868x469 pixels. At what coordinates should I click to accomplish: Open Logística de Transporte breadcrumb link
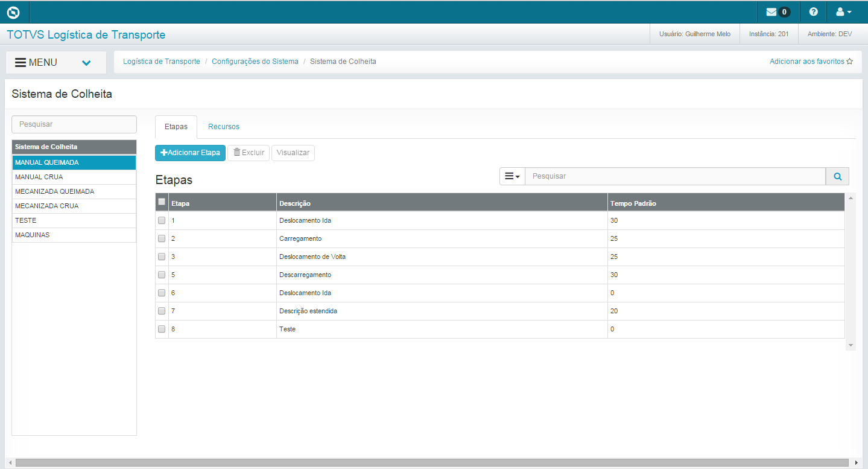162,62
